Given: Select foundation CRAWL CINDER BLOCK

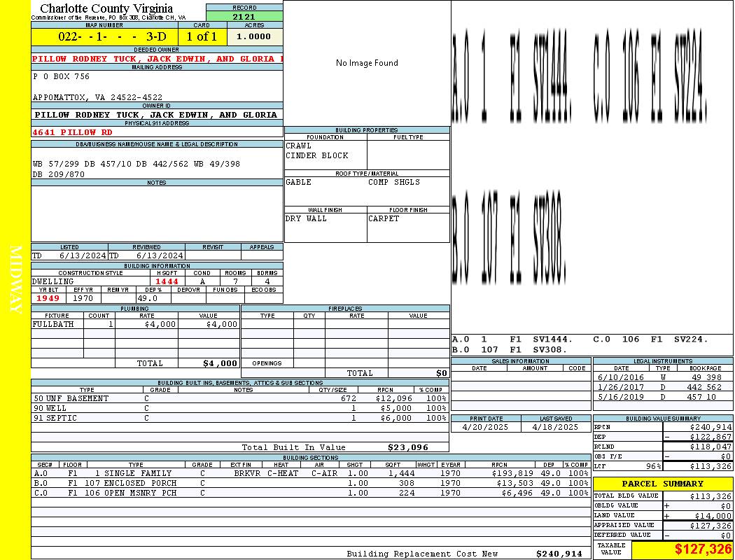Looking at the screenshot, I should [317, 150].
